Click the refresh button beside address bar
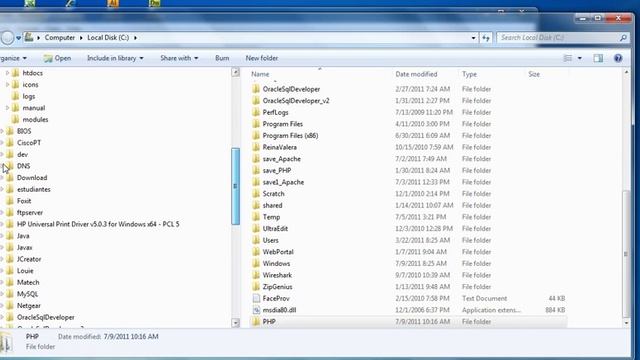 click(486, 38)
